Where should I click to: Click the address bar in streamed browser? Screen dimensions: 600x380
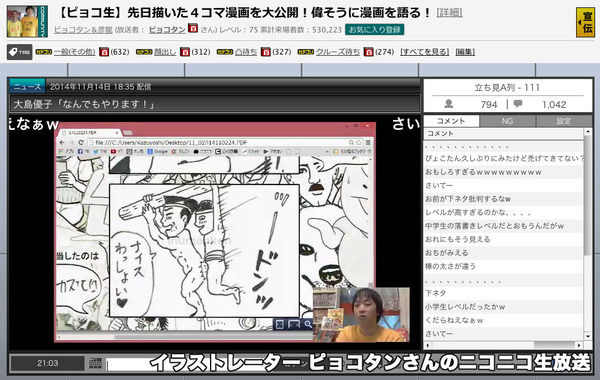(x=225, y=142)
